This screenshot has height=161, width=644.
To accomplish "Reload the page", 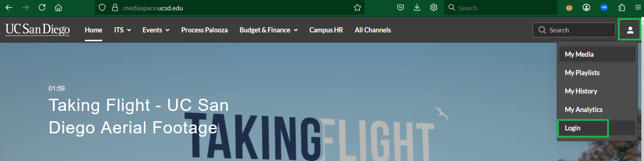I will pos(42,8).
